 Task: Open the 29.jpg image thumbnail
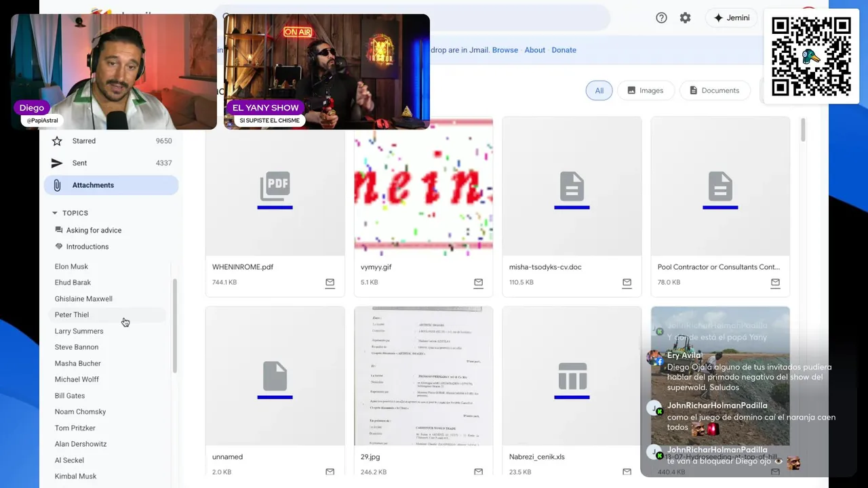click(x=423, y=376)
